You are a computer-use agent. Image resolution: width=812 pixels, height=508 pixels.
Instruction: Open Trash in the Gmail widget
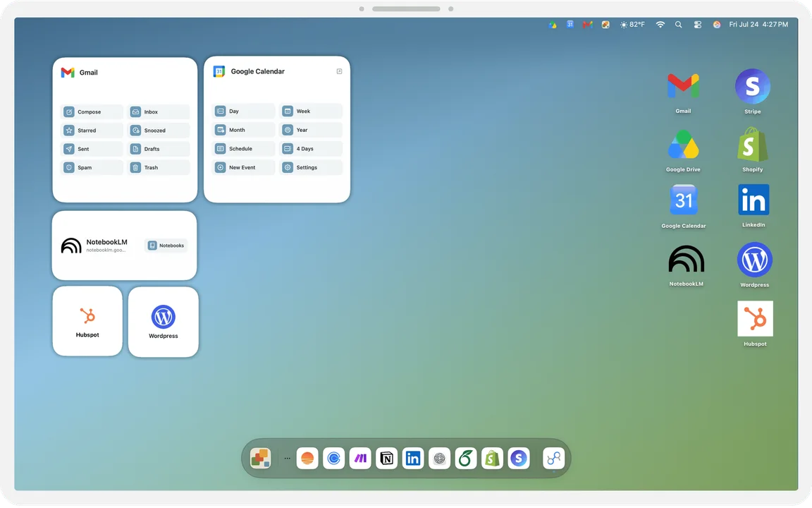tap(159, 168)
